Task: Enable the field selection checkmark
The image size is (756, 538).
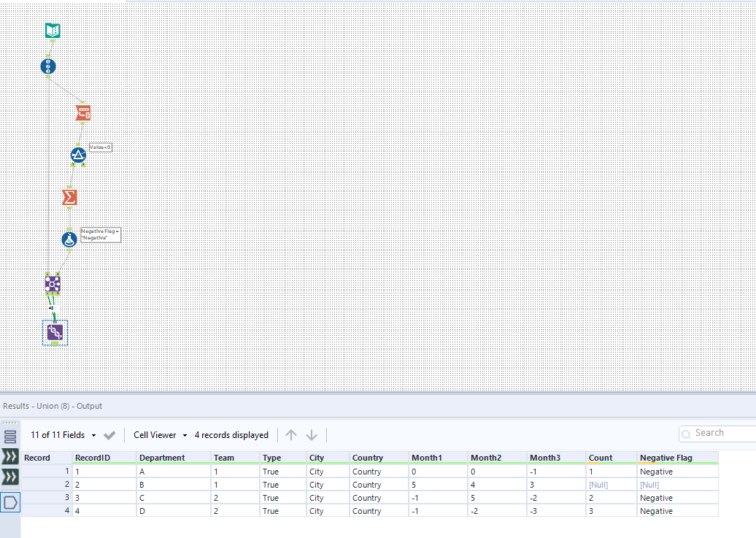Action: pyautogui.click(x=109, y=434)
